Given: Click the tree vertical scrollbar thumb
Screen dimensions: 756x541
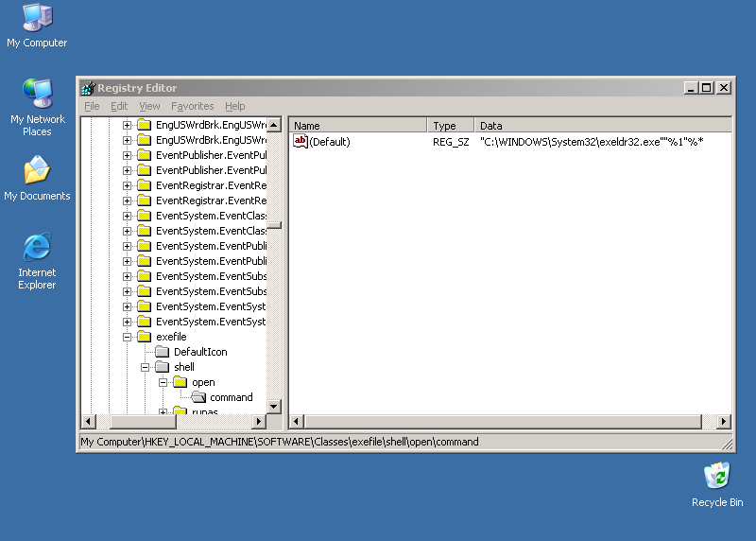Looking at the screenshot, I should pos(274,225).
